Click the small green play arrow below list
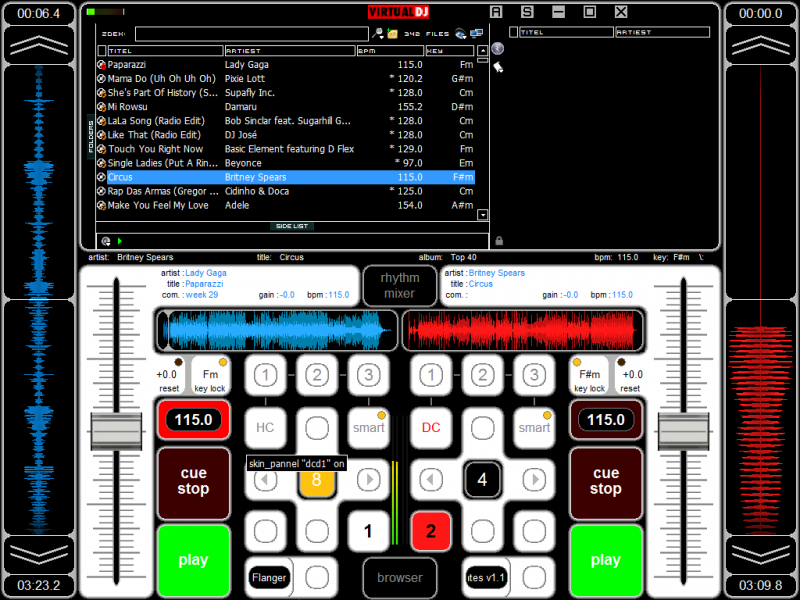This screenshot has height=600, width=800. (x=120, y=241)
